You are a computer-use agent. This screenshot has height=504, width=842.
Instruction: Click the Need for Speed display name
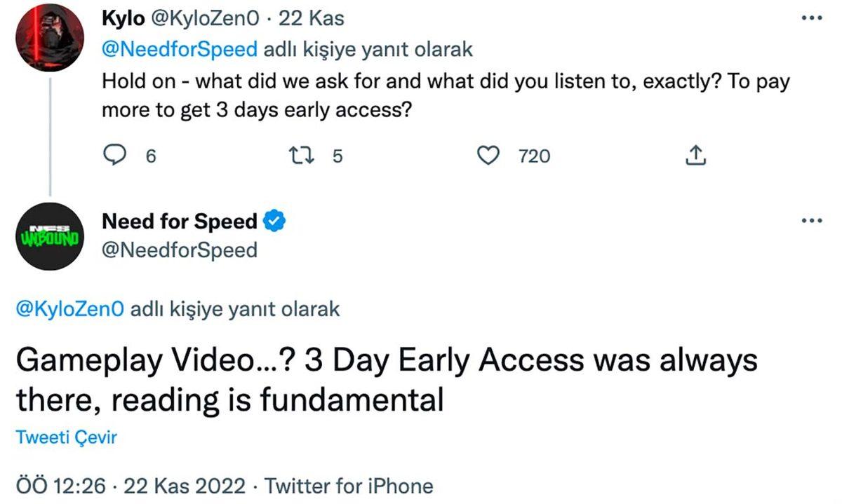[x=180, y=222]
